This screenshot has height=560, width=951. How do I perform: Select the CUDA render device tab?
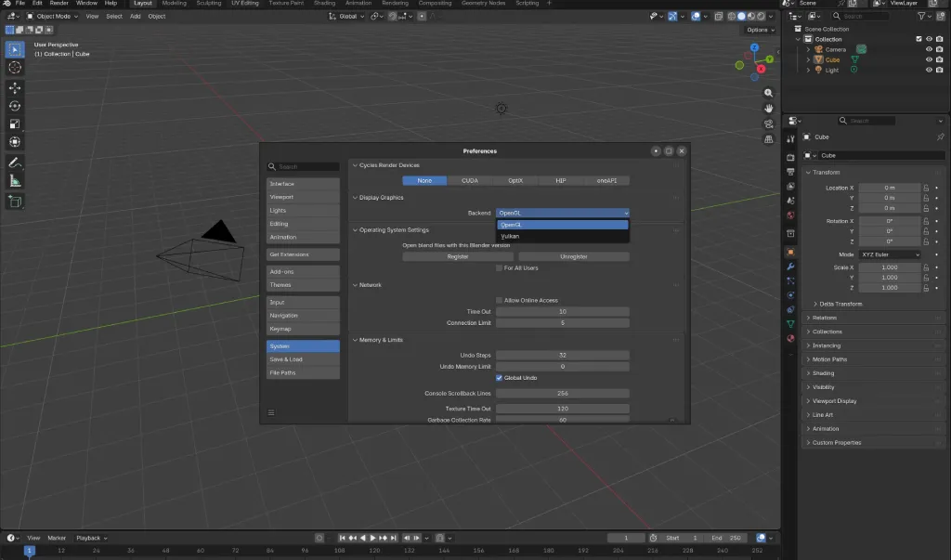pyautogui.click(x=469, y=180)
